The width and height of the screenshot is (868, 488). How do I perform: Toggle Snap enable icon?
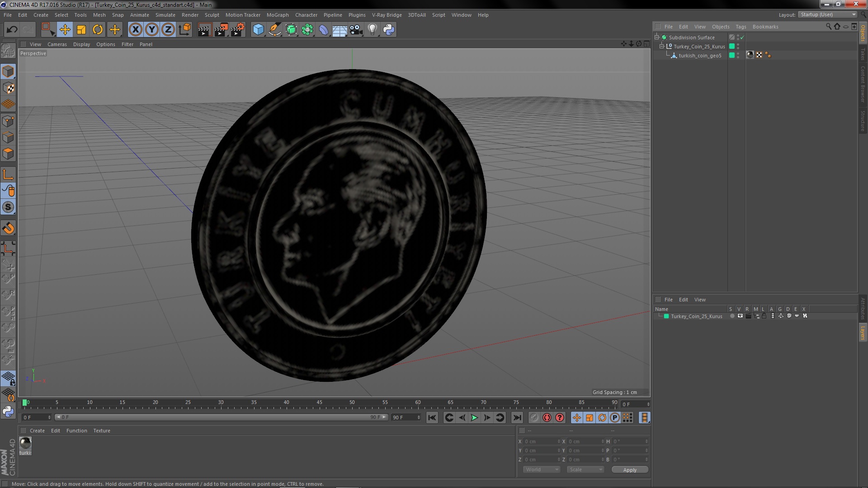8,207
